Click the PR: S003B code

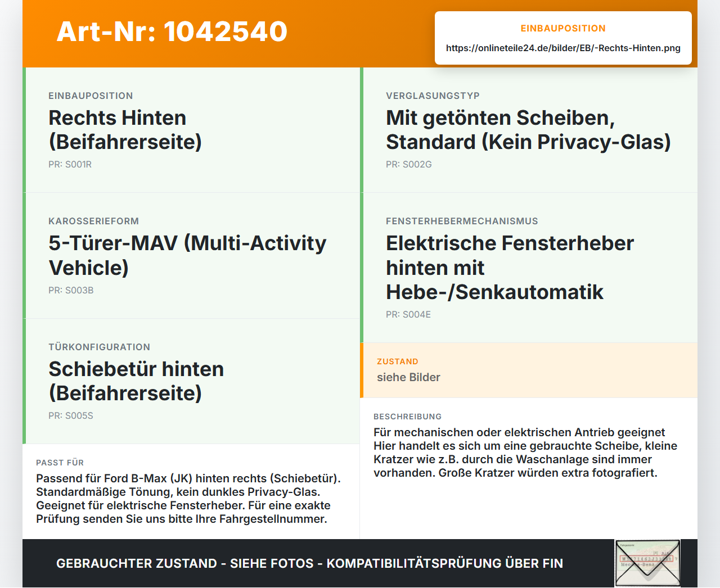click(x=71, y=291)
